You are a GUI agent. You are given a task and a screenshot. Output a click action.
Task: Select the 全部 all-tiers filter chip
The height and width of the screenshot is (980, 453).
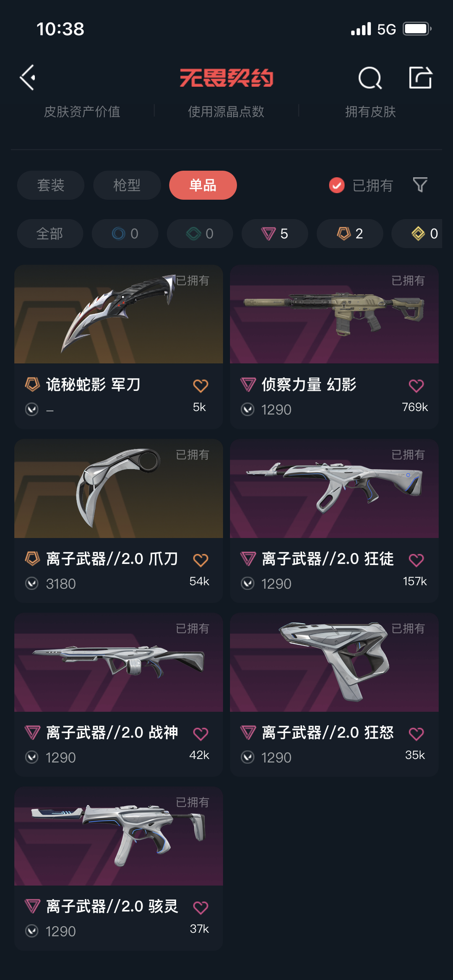50,234
